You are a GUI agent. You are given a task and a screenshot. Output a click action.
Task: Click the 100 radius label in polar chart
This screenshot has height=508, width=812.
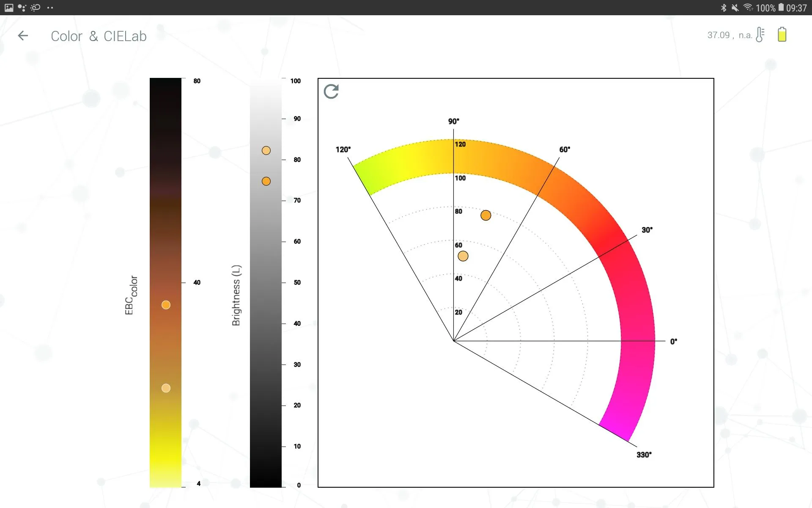click(460, 178)
